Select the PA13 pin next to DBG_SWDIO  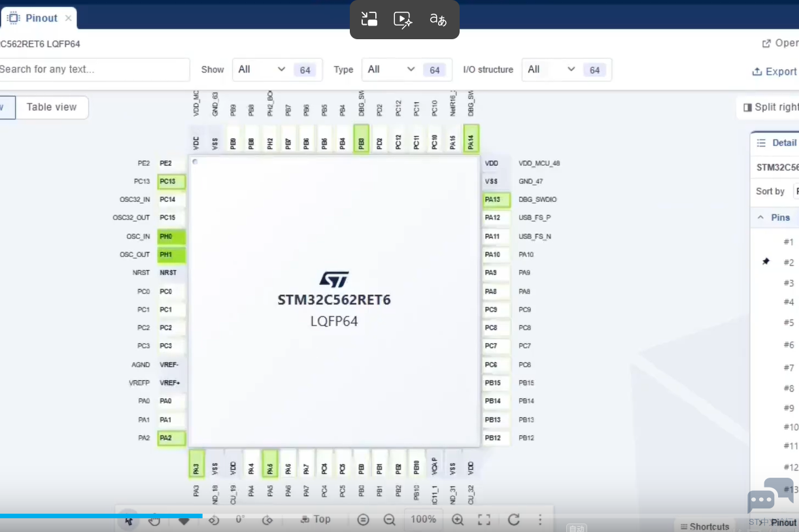[x=496, y=200]
